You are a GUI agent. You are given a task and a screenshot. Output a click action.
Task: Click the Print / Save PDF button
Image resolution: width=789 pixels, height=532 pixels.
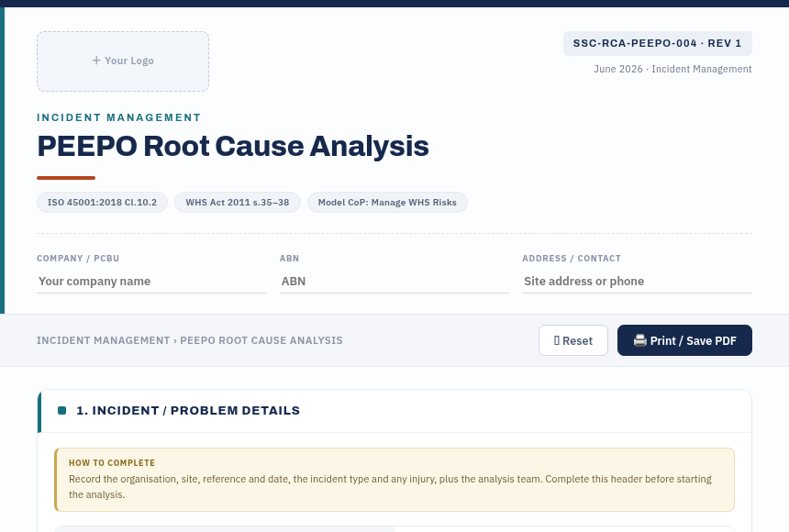pos(684,340)
